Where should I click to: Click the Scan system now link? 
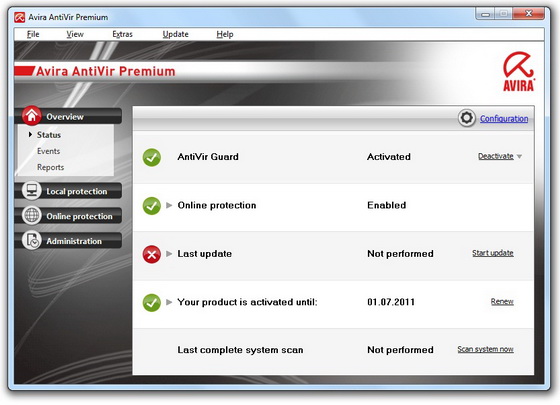486,349
